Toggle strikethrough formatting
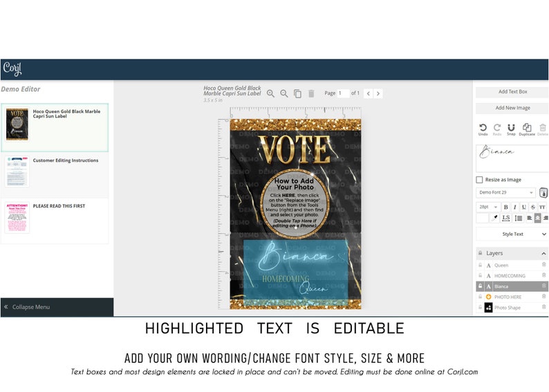 pos(533,207)
